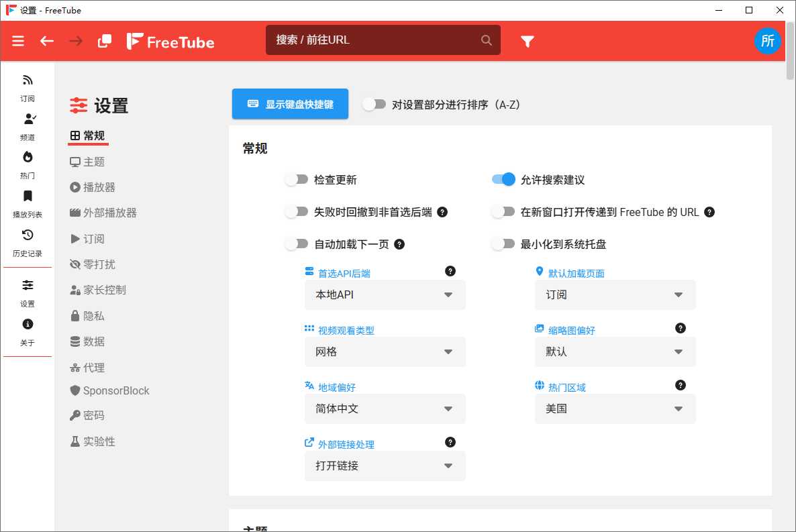Image resolution: width=796 pixels, height=532 pixels.
Task: Select SponsorBlock settings section
Action: [109, 390]
